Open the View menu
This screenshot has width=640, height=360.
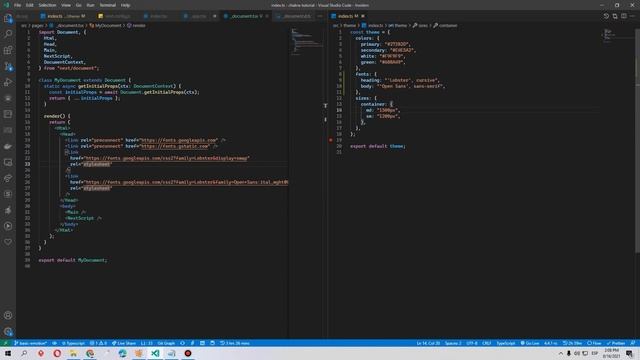(66, 5)
